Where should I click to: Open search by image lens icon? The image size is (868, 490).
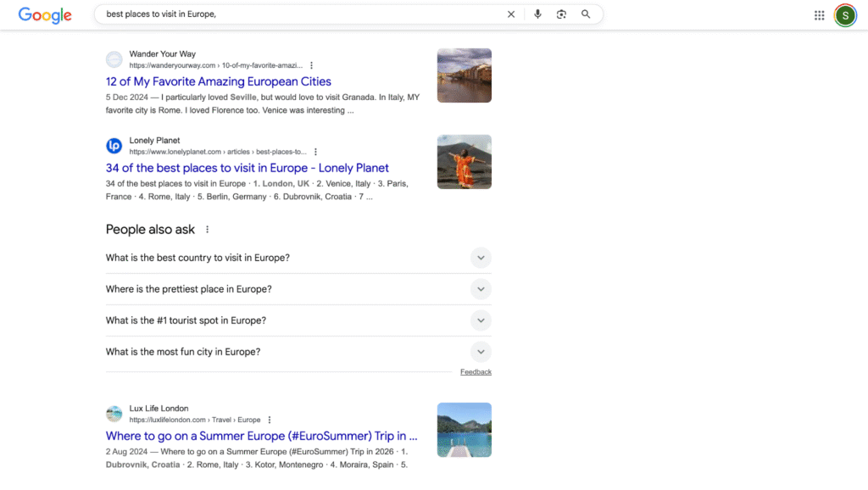561,14
